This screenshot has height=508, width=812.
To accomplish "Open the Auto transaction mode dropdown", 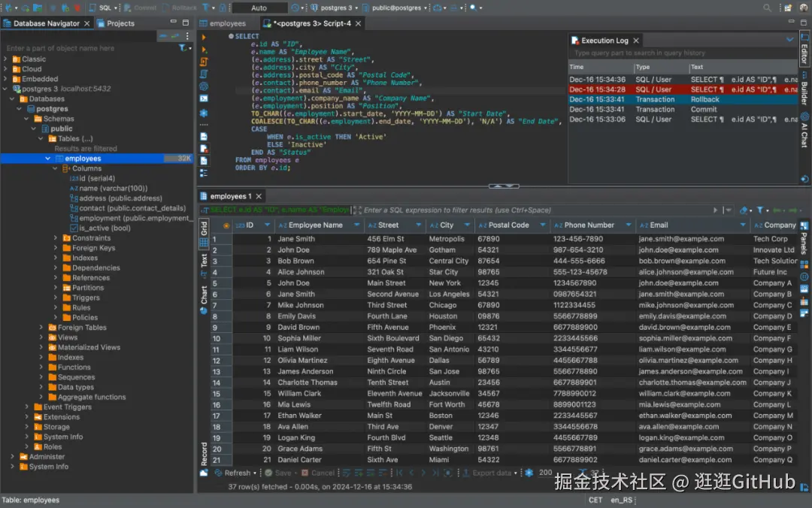I will [259, 8].
